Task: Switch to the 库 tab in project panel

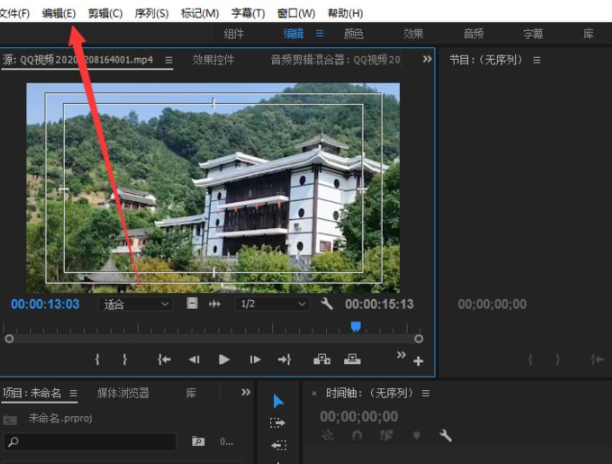Action: tap(190, 393)
